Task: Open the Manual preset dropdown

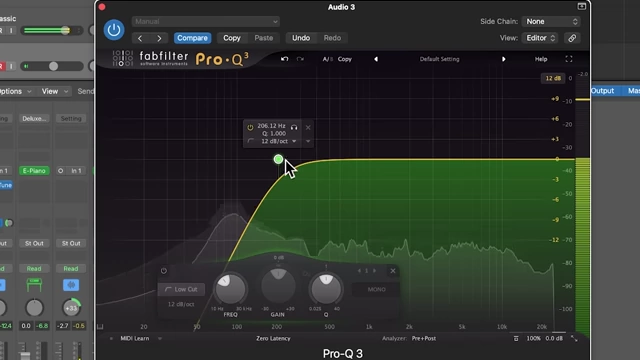Action: pyautogui.click(x=206, y=21)
